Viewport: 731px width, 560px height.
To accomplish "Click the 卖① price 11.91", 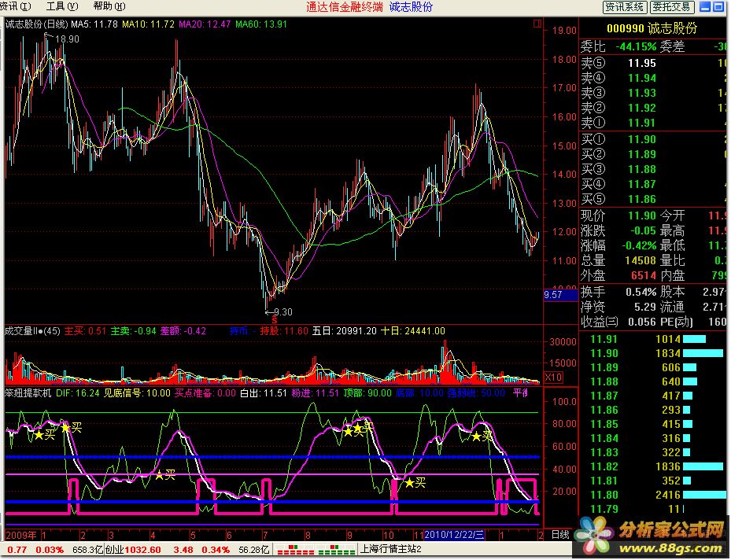I will click(x=641, y=123).
